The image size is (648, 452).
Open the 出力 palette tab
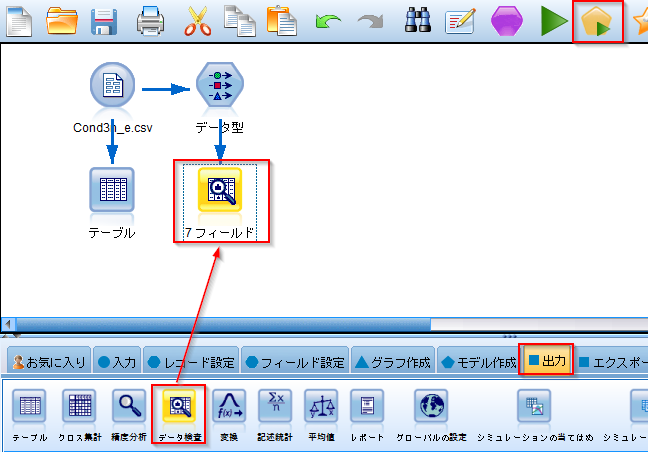click(x=546, y=360)
